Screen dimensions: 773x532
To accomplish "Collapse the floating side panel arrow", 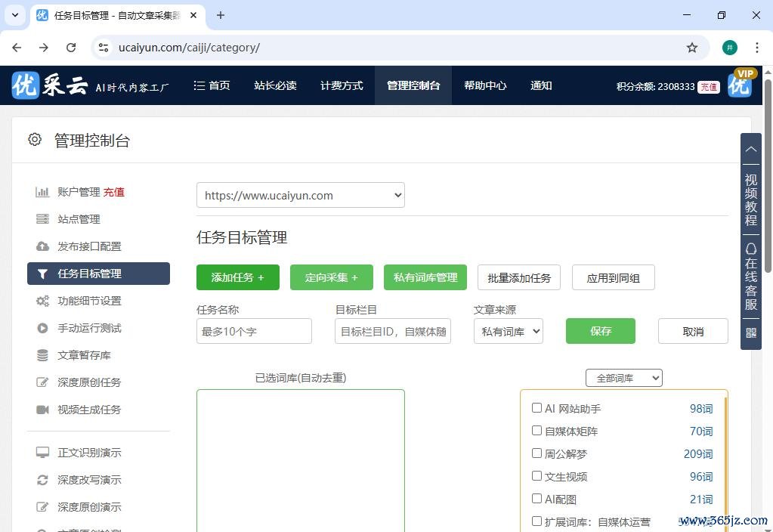I will [x=751, y=149].
